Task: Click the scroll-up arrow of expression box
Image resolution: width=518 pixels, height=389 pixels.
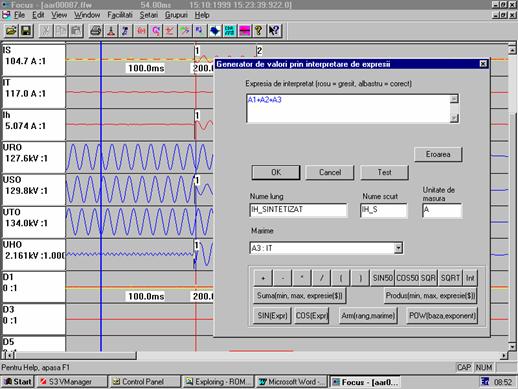Action: point(454,99)
